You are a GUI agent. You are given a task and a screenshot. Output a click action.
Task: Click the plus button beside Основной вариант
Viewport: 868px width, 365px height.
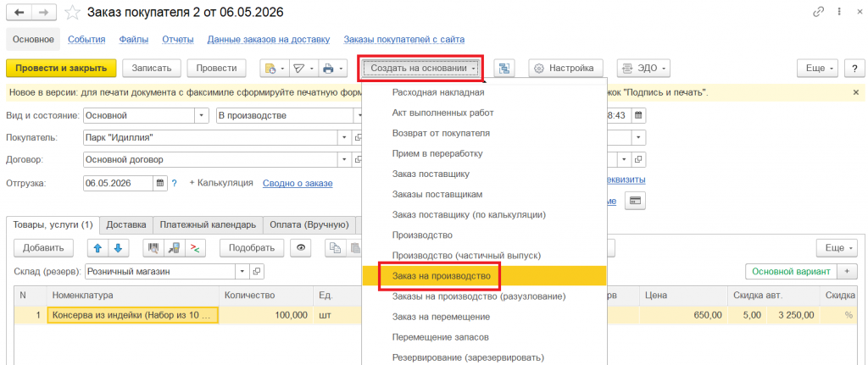(847, 272)
